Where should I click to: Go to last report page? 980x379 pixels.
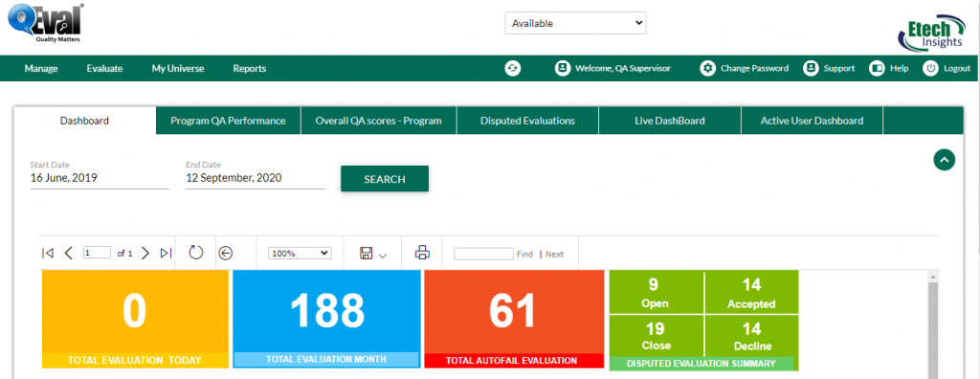pos(166,253)
